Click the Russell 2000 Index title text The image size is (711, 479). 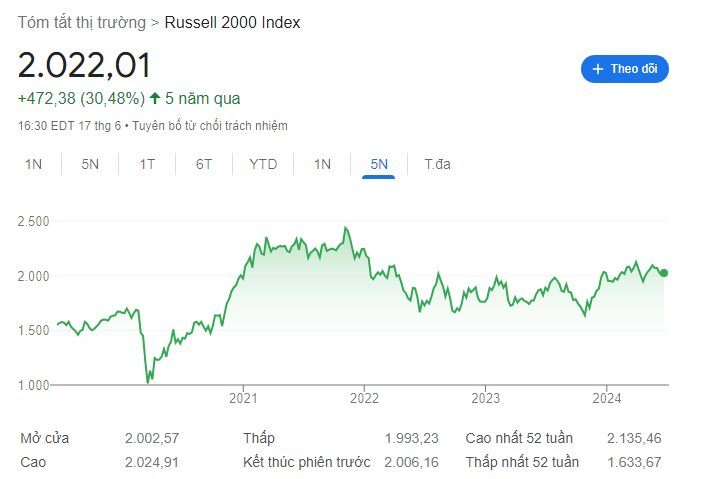232,22
